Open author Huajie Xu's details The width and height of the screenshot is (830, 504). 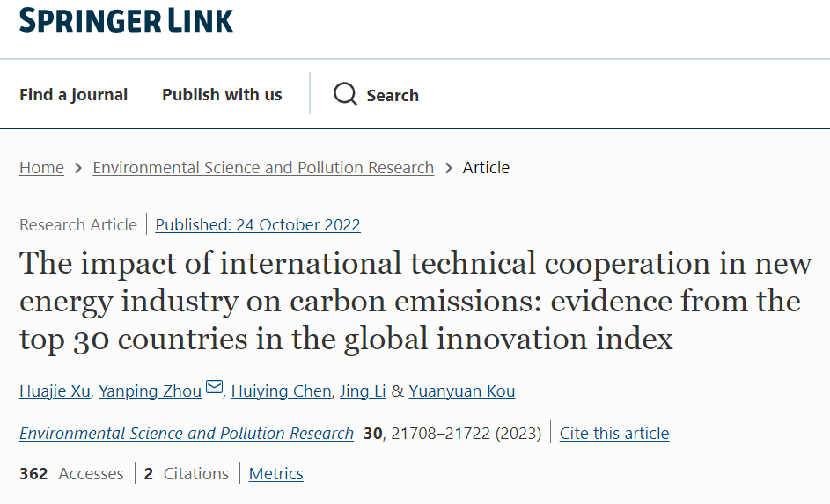55,391
